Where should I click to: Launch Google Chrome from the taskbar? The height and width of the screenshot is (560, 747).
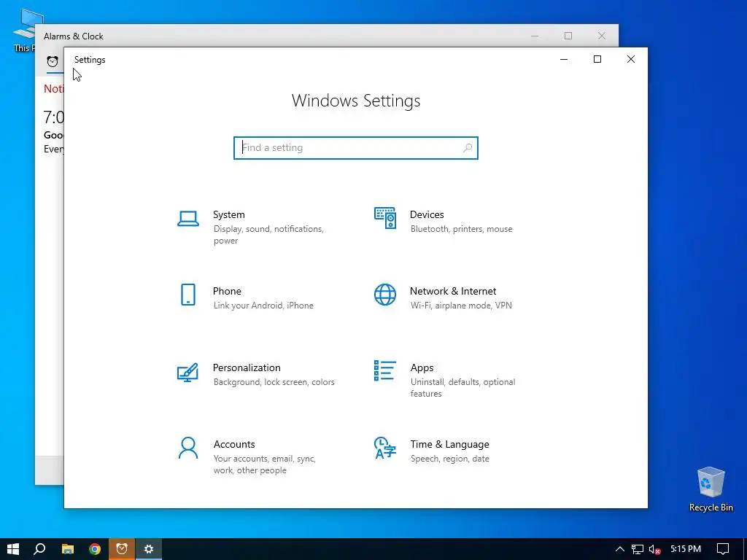click(95, 549)
